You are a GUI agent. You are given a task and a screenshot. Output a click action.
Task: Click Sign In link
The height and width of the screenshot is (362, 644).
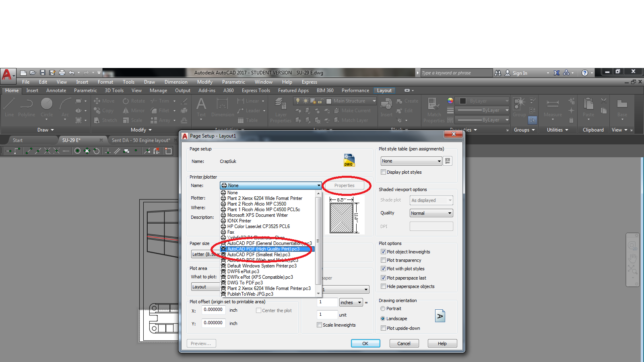point(520,73)
